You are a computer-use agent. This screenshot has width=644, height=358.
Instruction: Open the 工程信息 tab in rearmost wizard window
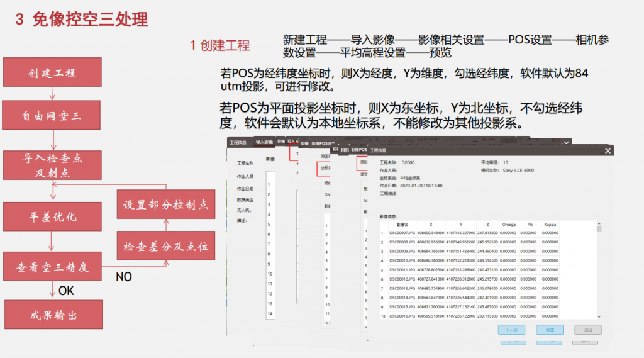pos(238,142)
